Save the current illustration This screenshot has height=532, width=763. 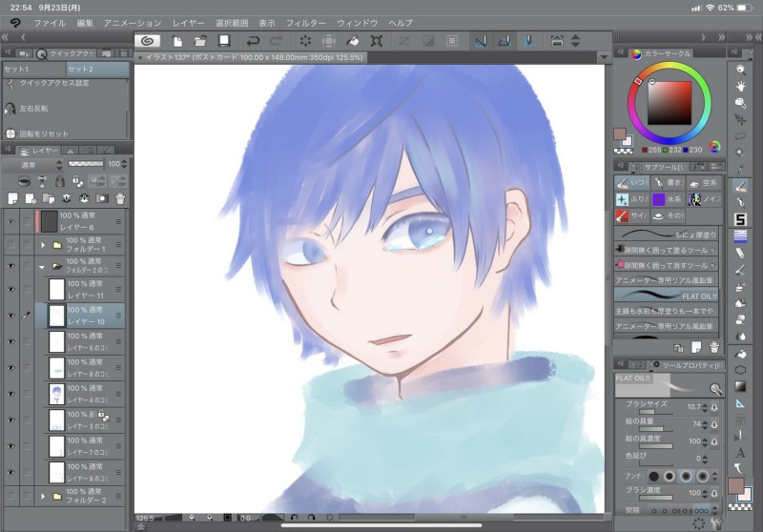point(224,41)
